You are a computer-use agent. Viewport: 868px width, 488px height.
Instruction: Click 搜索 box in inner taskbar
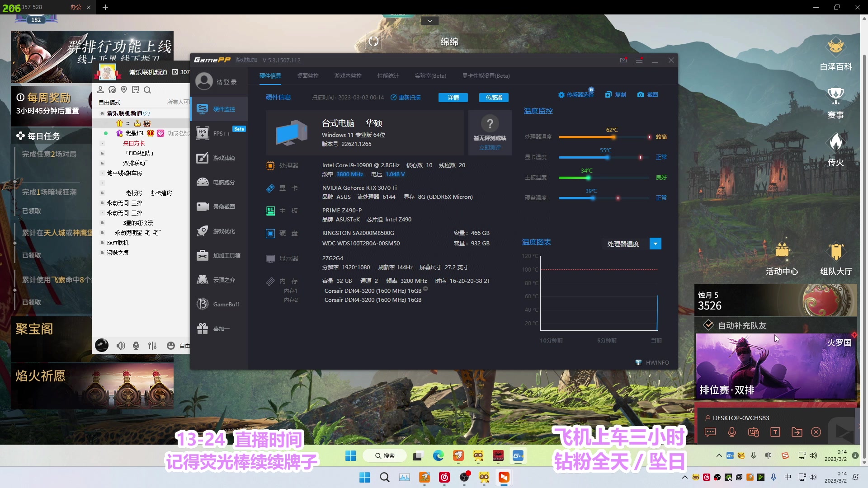385,455
